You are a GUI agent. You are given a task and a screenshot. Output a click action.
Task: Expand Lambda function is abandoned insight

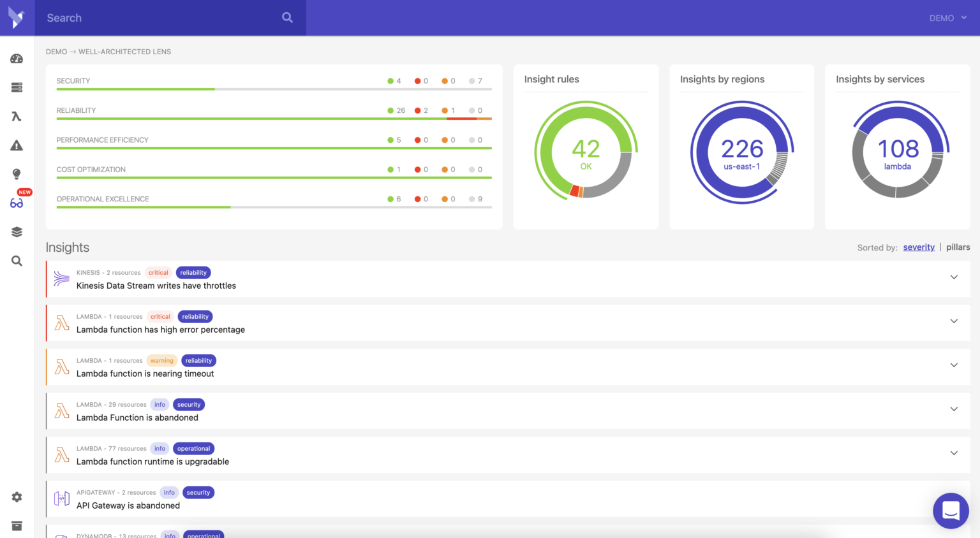coord(954,409)
